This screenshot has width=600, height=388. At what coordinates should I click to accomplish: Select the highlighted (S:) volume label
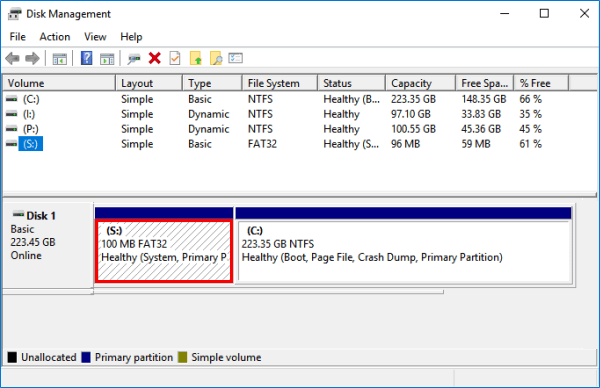pyautogui.click(x=31, y=144)
